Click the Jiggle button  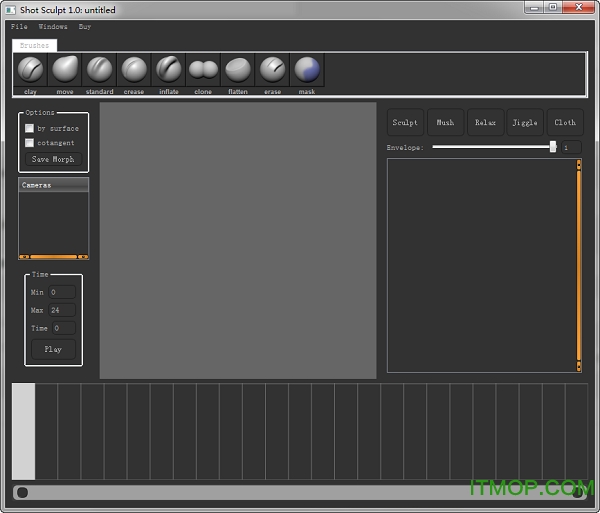pyautogui.click(x=525, y=122)
